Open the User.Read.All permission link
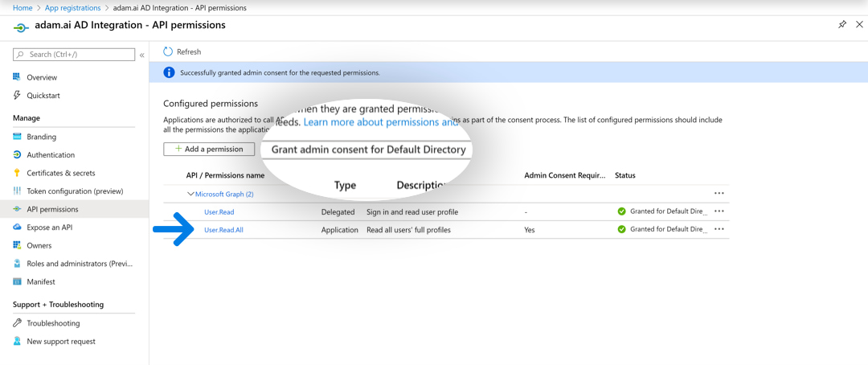Viewport: 868px width, 365px height. [223, 229]
